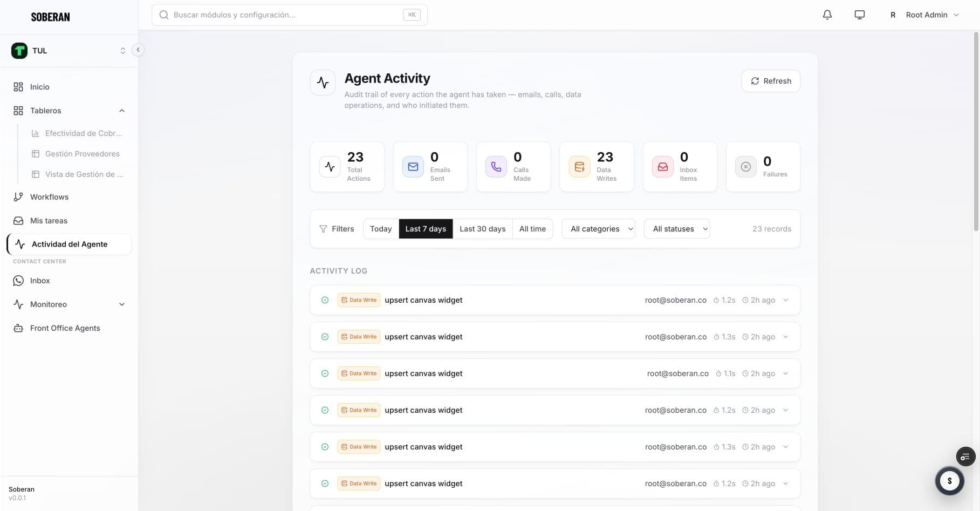The width and height of the screenshot is (980, 511).
Task: Click the monitor display icon in header
Action: [x=860, y=15]
